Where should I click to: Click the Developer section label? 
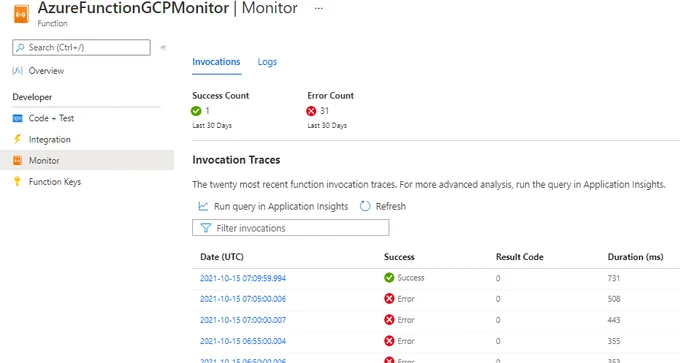click(32, 97)
